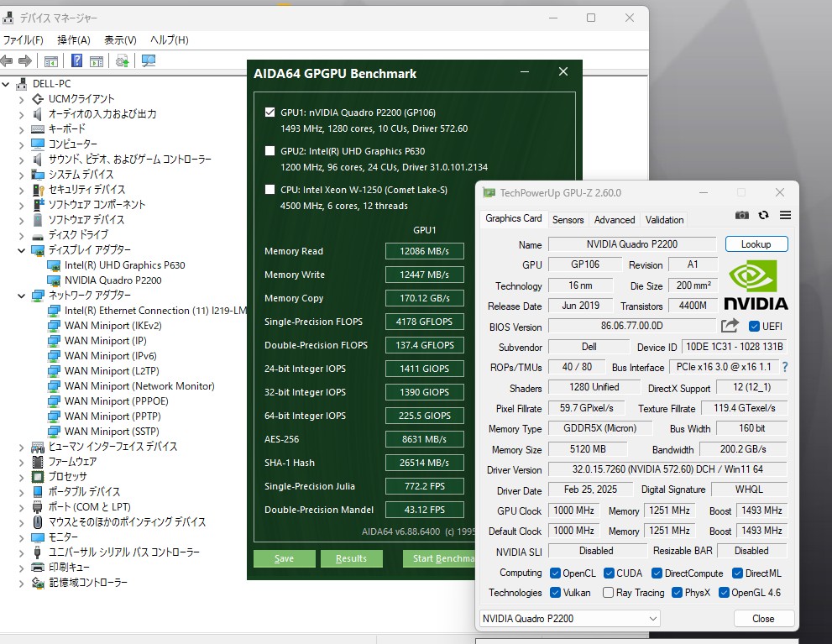Toggle the Ray Tracing checkbox
832x644 pixels.
tap(609, 593)
